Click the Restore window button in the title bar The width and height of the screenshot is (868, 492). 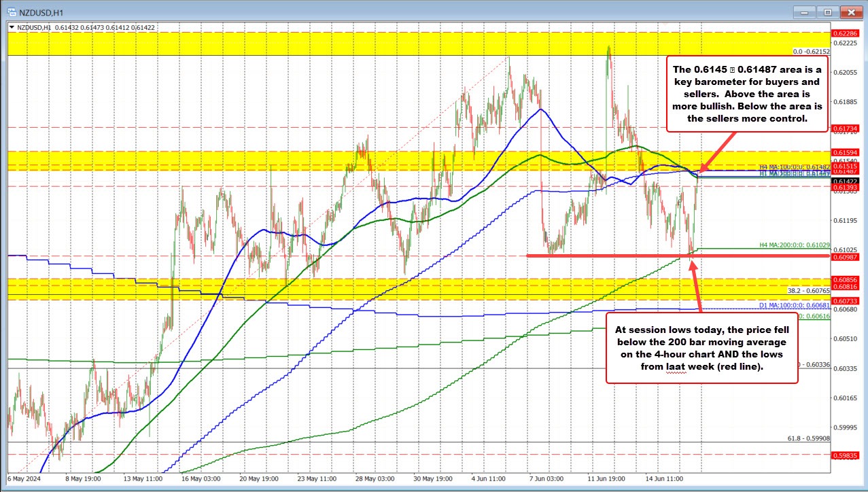point(827,12)
